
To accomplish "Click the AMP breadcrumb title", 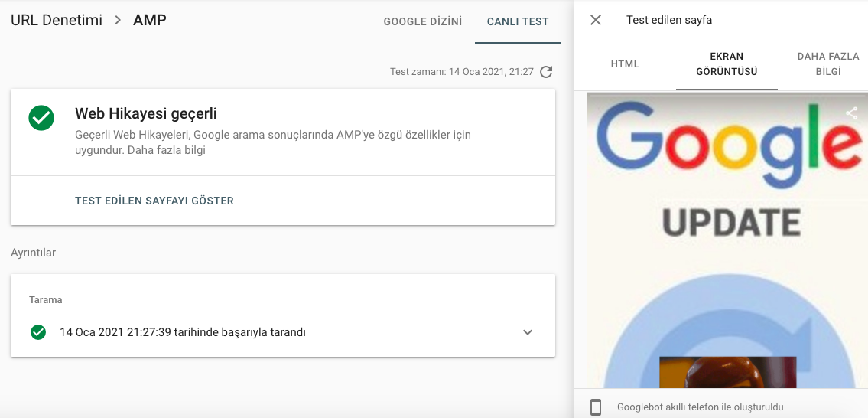I will coord(149,21).
